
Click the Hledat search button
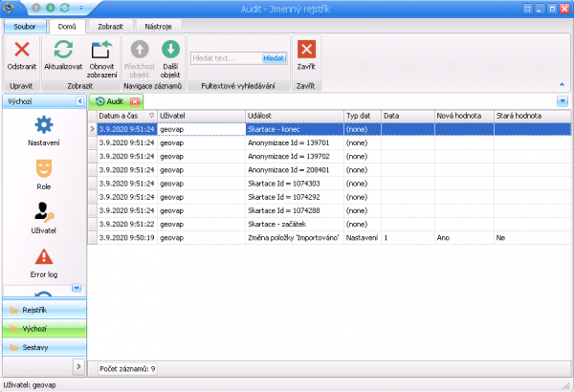click(274, 57)
